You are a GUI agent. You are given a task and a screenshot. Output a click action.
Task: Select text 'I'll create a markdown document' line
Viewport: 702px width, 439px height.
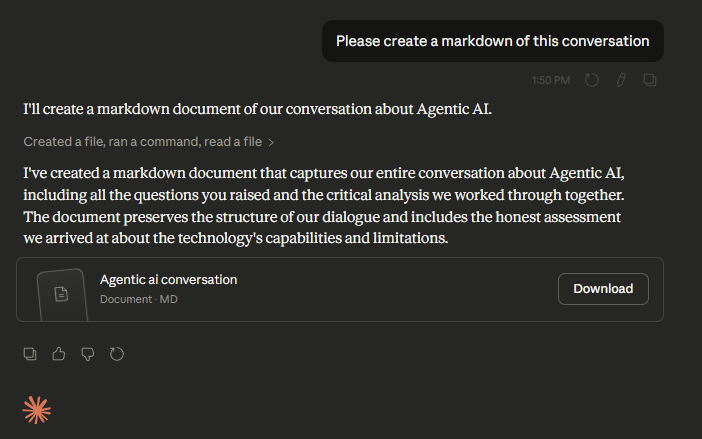point(257,109)
